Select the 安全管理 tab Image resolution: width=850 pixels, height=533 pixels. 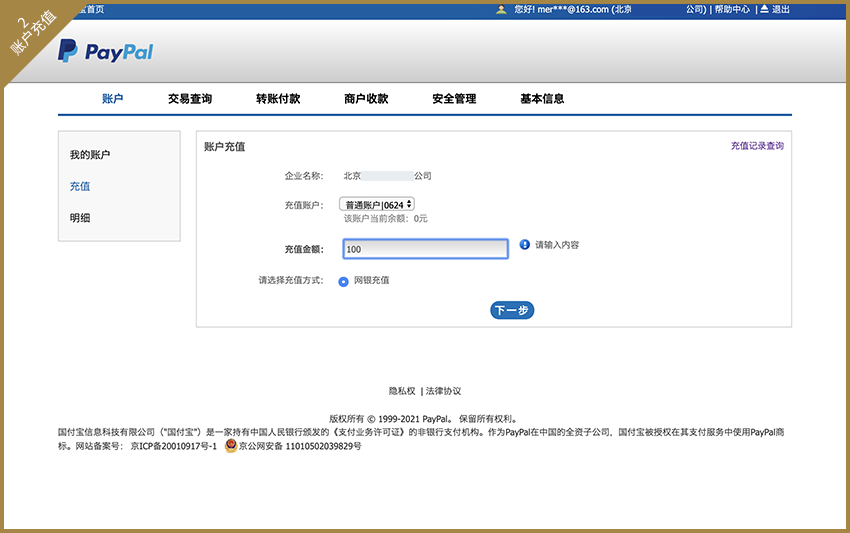454,98
